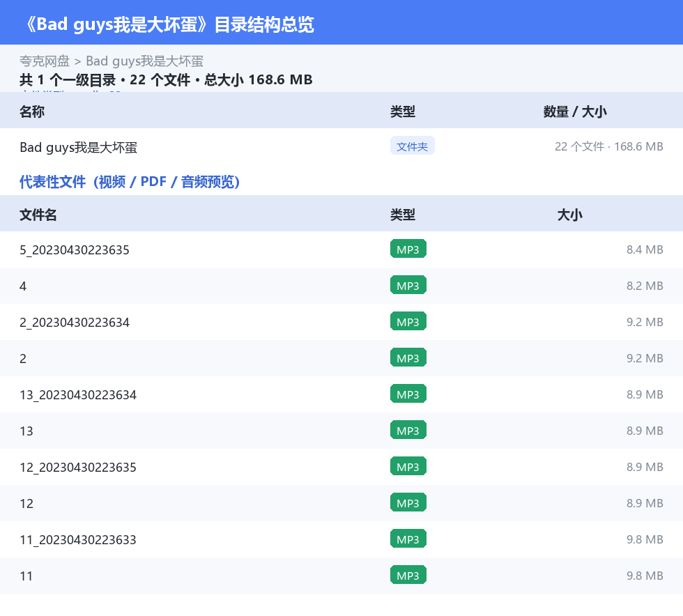This screenshot has height=616, width=683.
Task: Click the 文件夹 type badge
Action: [412, 146]
